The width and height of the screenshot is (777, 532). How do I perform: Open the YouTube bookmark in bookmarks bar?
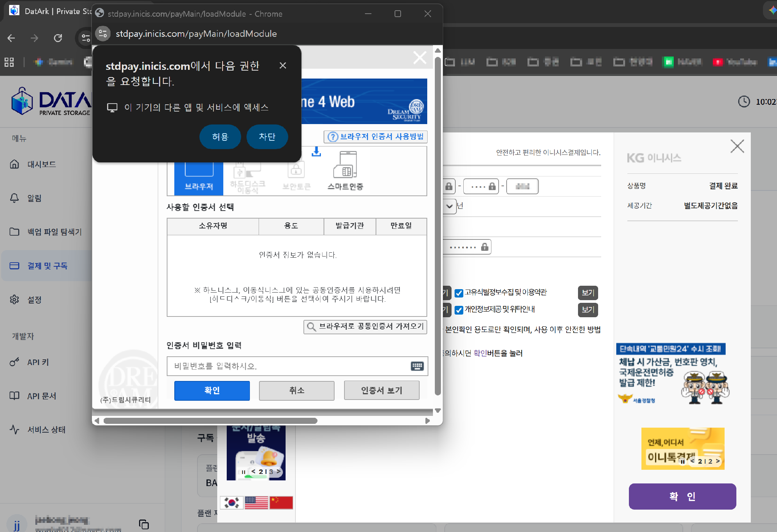tap(734, 62)
